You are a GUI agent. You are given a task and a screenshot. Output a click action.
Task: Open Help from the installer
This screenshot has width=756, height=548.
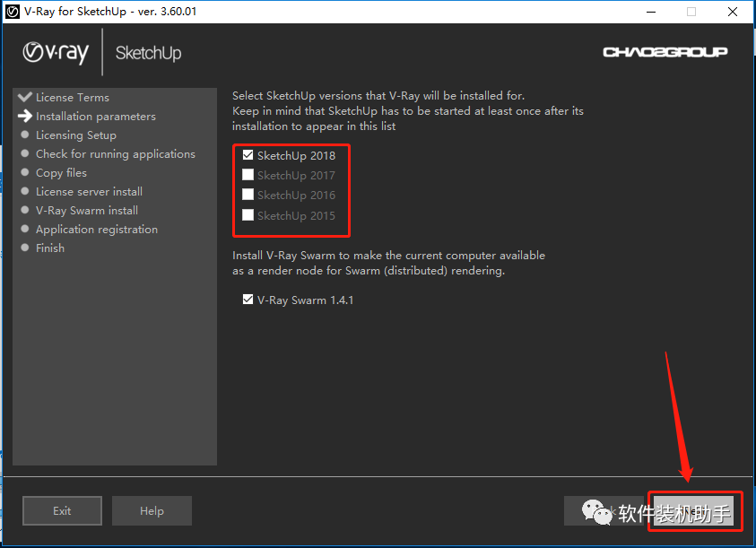tap(152, 511)
